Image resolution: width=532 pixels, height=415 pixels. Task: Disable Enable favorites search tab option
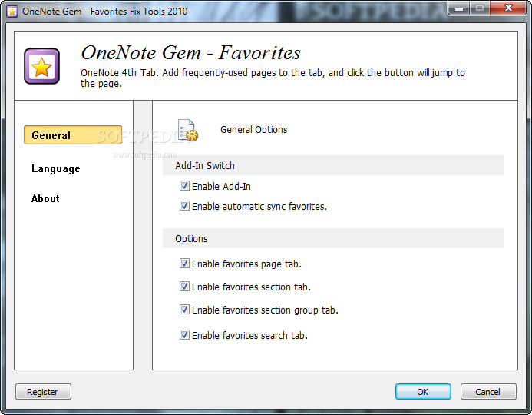[184, 335]
